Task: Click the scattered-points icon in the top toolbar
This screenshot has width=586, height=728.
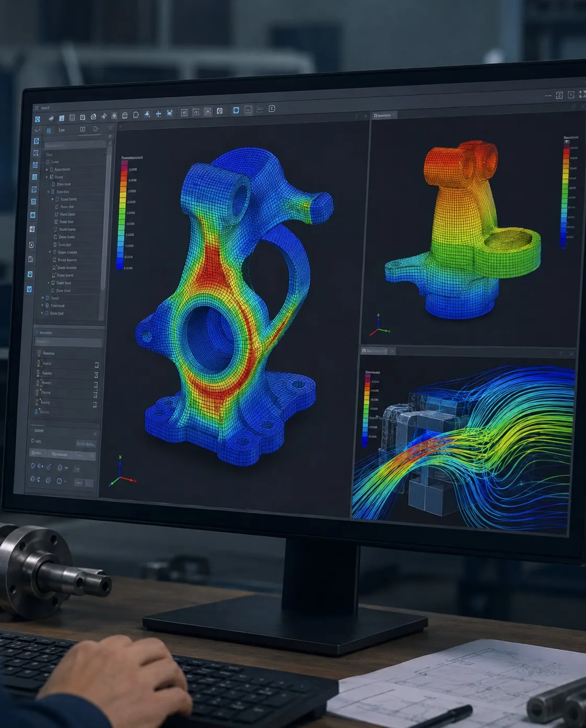Action: pyautogui.click(x=170, y=113)
